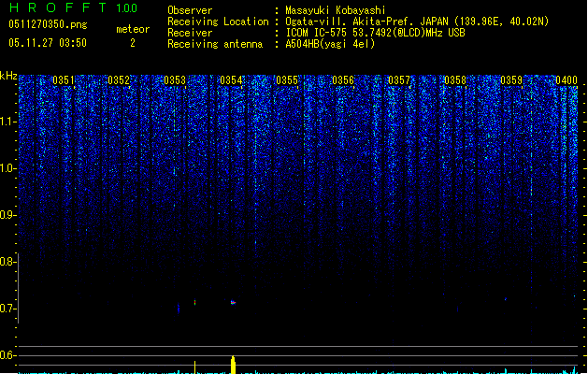Click the 0352 time marker
588x374 pixels.
(119, 80)
